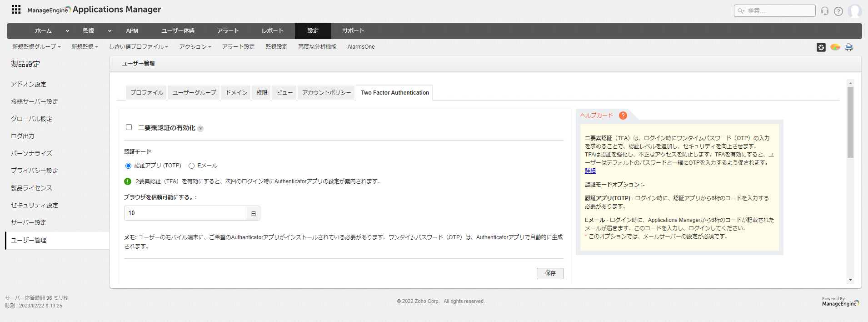Open the 詳細 link in help card
This screenshot has width=868, height=322.
(x=590, y=171)
